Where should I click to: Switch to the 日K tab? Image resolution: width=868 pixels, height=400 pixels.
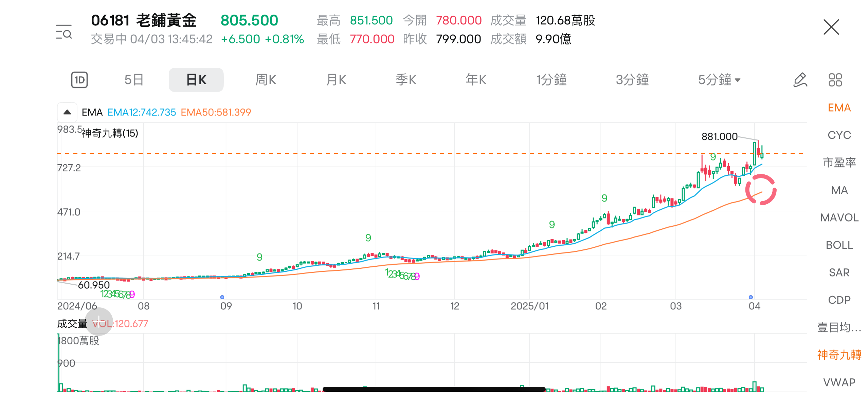[196, 79]
